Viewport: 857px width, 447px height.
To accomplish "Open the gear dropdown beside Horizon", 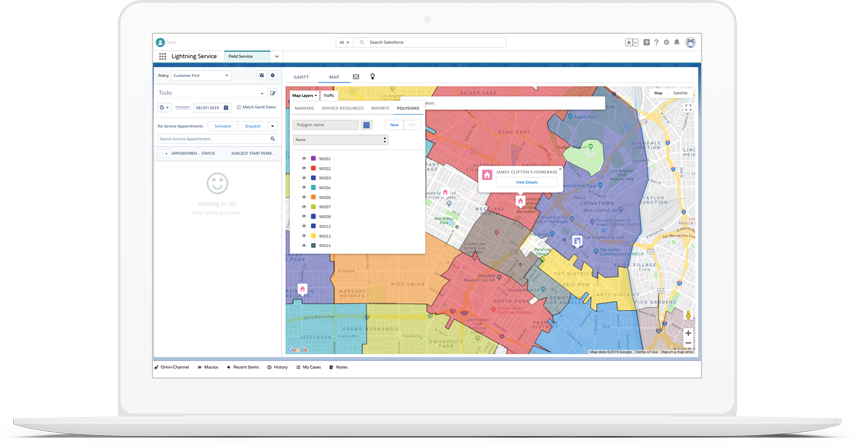I will click(165, 108).
